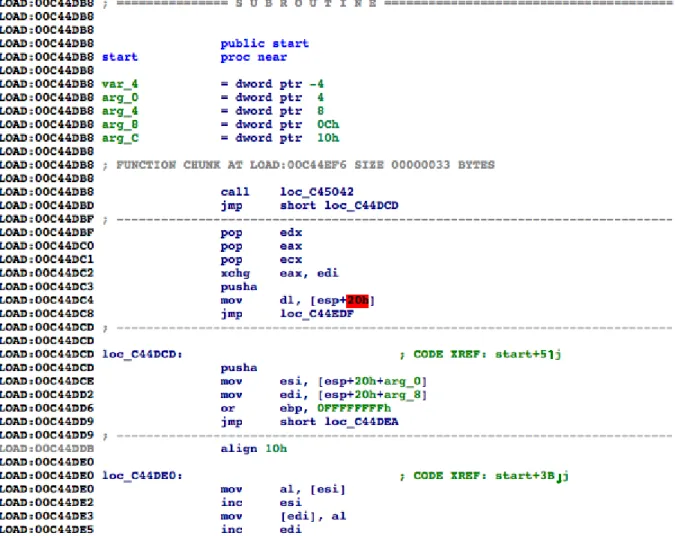Select the var_4 variable name
The height and width of the screenshot is (536, 675).
[x=120, y=84]
